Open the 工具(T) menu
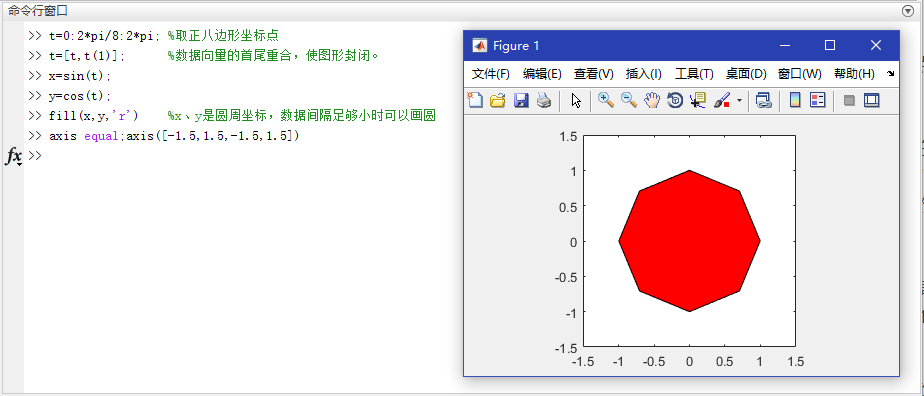 click(x=694, y=74)
